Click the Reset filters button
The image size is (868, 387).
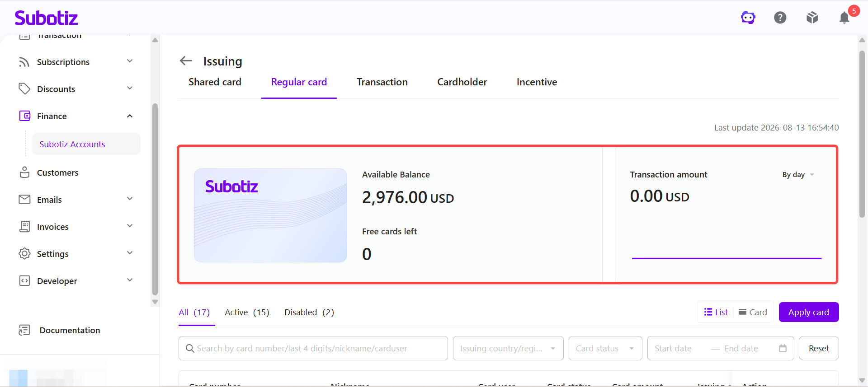pos(819,348)
